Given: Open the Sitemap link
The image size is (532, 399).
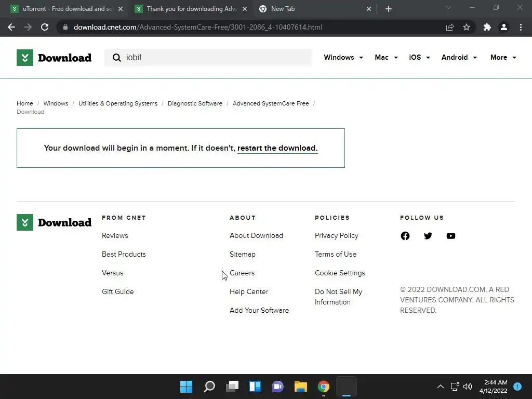Looking at the screenshot, I should point(242,254).
